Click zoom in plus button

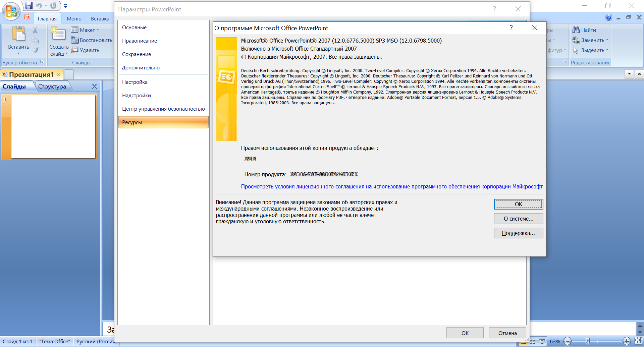(626, 342)
